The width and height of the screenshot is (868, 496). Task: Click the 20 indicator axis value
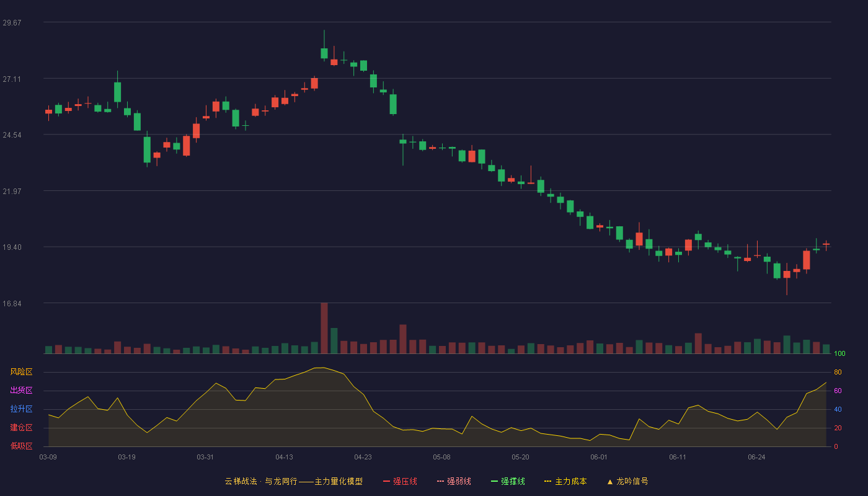point(838,428)
